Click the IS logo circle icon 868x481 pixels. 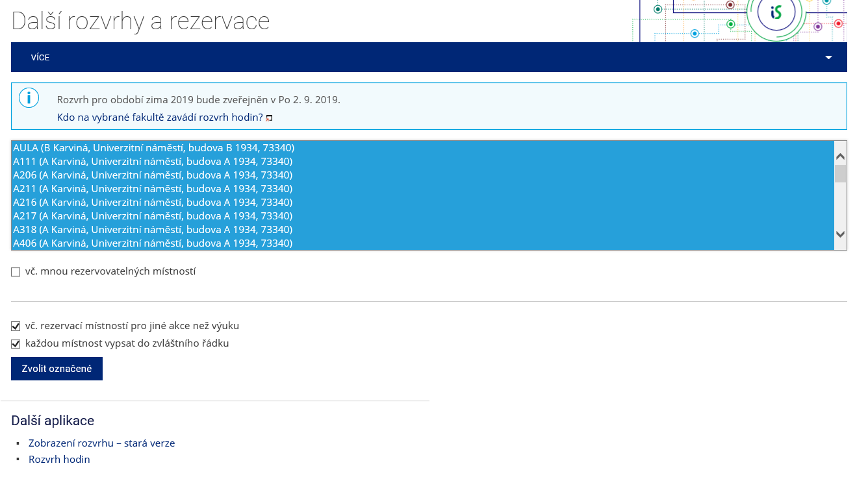[776, 12]
